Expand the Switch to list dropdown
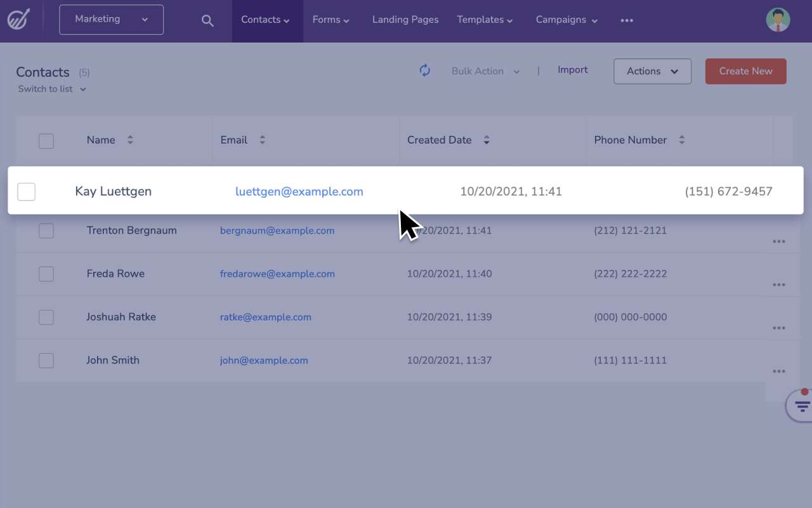The image size is (812, 508). click(x=52, y=89)
